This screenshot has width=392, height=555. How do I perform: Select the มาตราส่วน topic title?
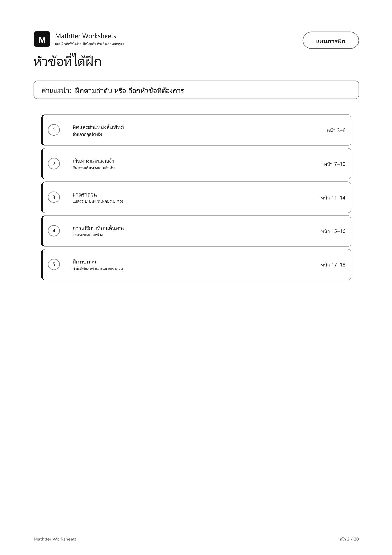point(85,195)
